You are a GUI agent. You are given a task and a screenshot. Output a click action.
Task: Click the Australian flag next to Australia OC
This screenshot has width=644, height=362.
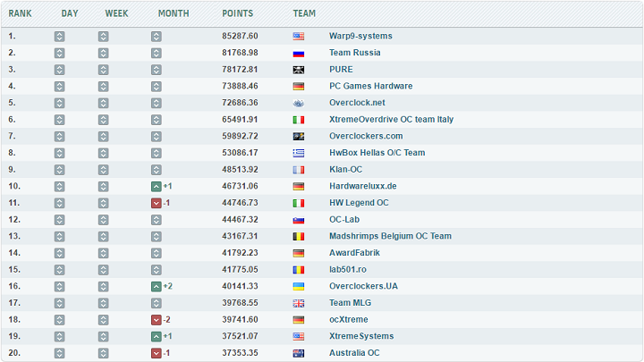click(298, 353)
